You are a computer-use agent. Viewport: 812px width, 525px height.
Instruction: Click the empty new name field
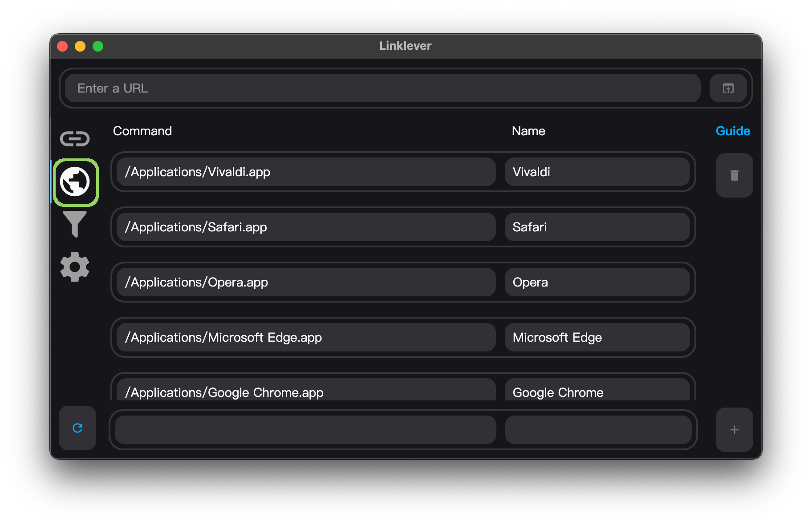[598, 430]
